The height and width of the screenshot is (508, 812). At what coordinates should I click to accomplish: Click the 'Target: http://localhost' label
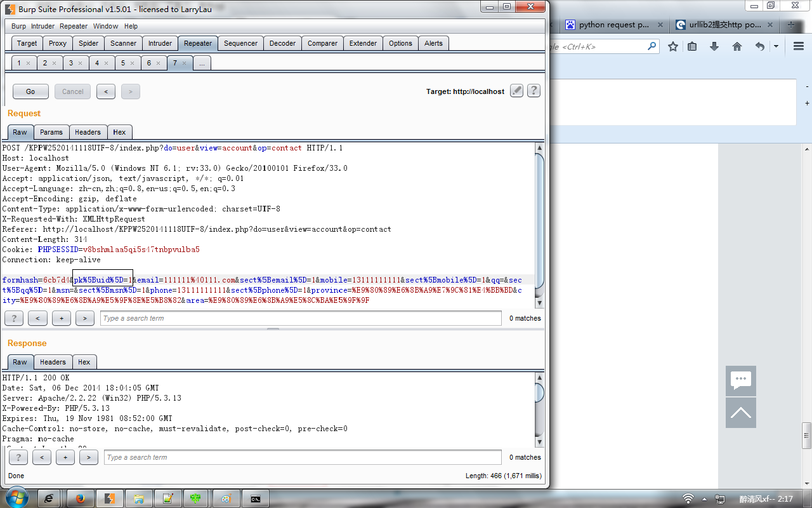click(465, 91)
